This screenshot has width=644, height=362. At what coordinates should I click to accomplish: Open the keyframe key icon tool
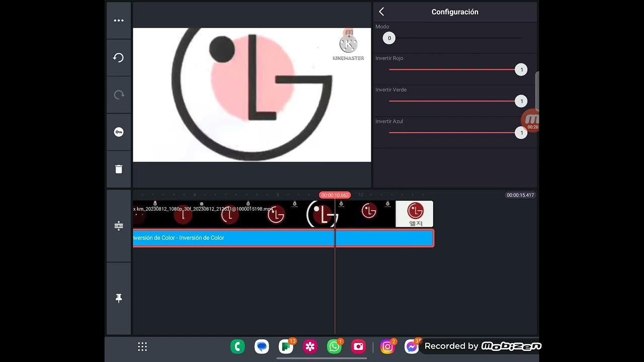[x=119, y=132]
